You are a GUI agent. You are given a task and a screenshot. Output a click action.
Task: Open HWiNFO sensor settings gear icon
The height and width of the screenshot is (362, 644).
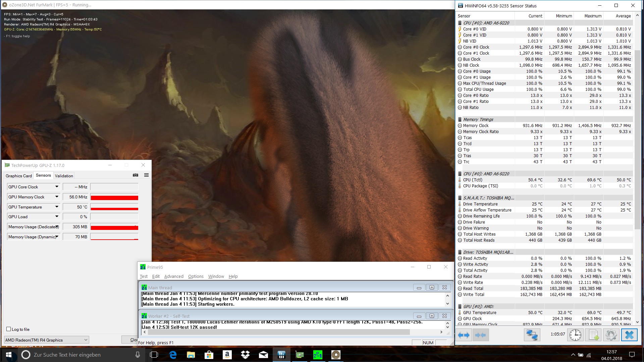pyautogui.click(x=611, y=335)
